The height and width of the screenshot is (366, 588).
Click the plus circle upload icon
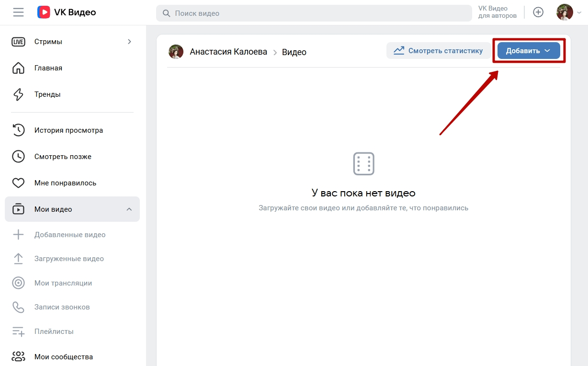(538, 12)
